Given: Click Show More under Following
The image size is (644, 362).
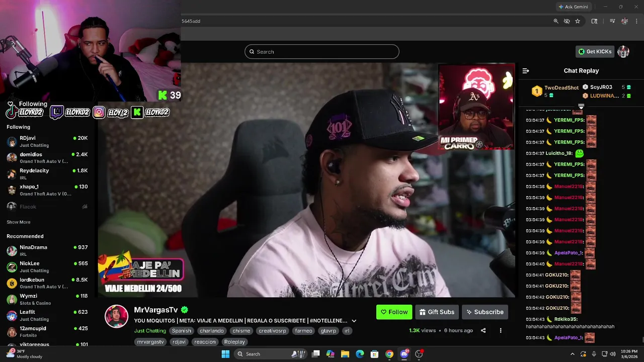Looking at the screenshot, I should (x=19, y=222).
